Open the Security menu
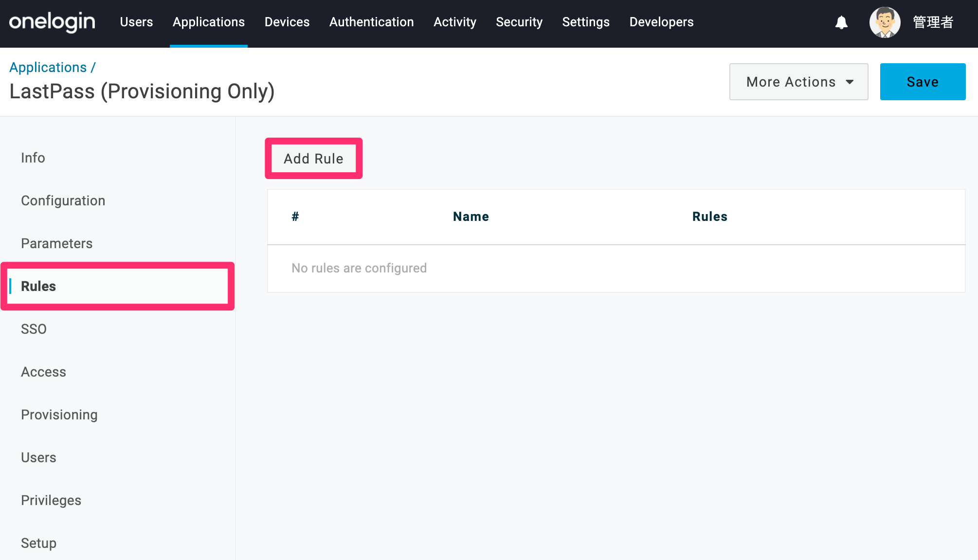 (519, 22)
